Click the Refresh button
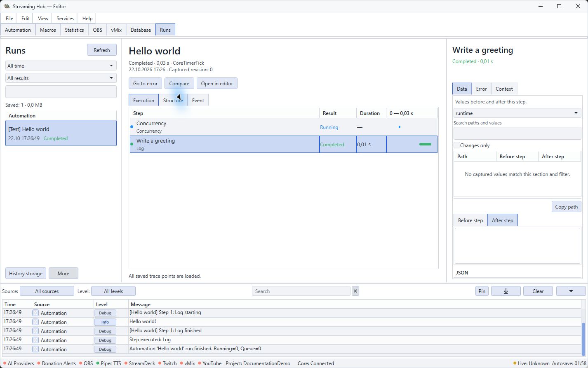The image size is (588, 368). pos(102,50)
